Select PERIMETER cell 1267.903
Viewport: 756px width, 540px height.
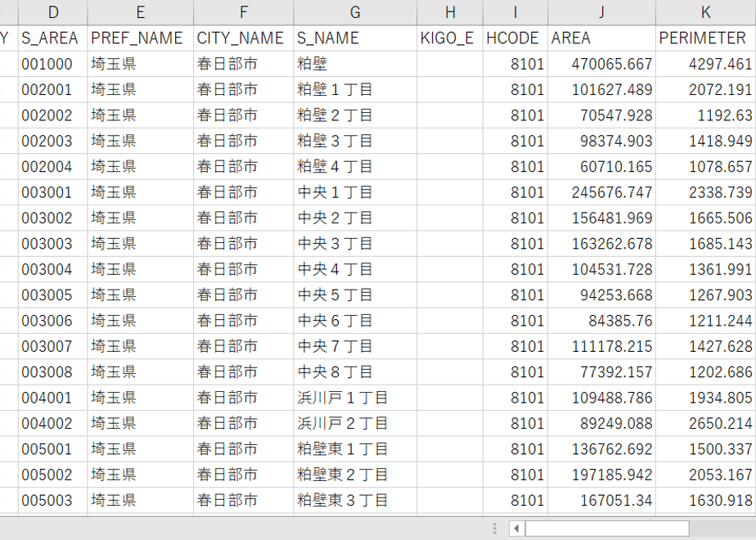tap(706, 295)
